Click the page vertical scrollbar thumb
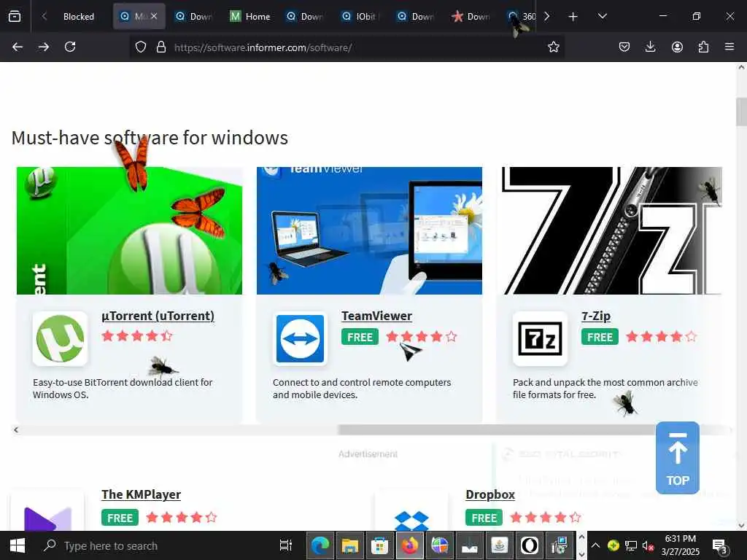Image resolution: width=747 pixels, height=560 pixels. (x=741, y=112)
